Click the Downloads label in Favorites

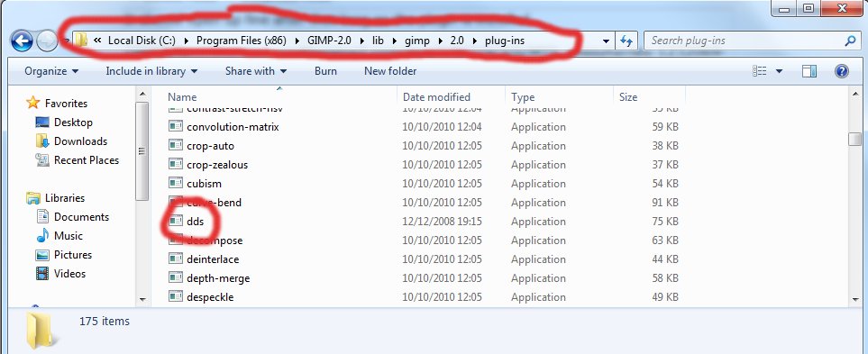tap(80, 141)
